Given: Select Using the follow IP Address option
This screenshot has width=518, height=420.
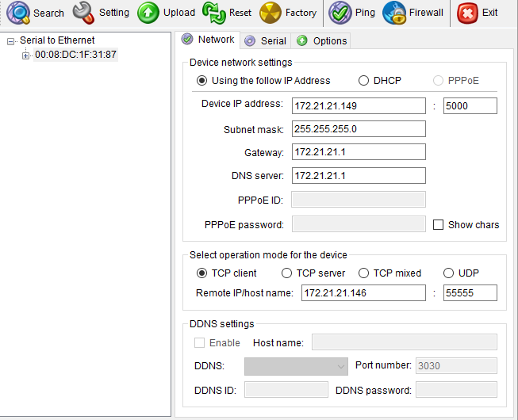Looking at the screenshot, I should [x=201, y=81].
